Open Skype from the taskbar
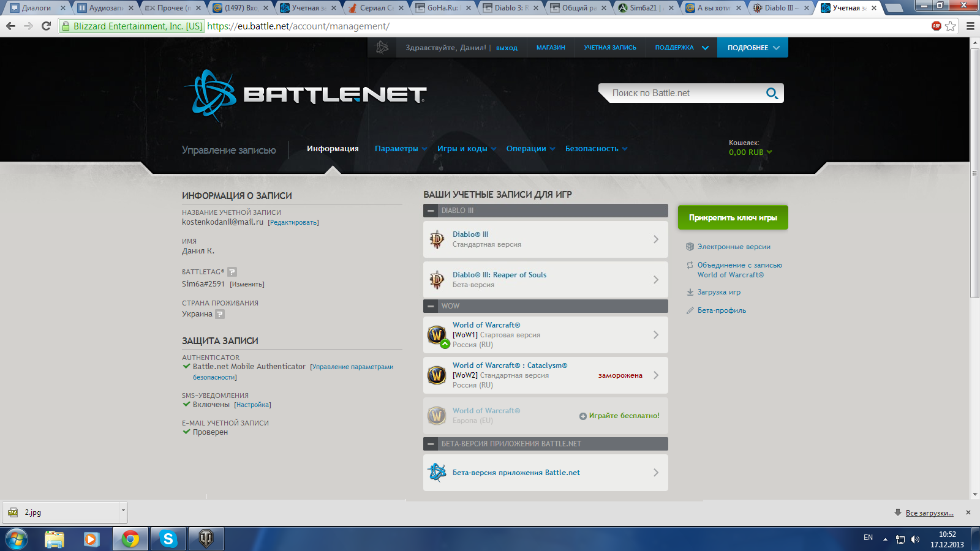980x551 pixels. (x=168, y=539)
